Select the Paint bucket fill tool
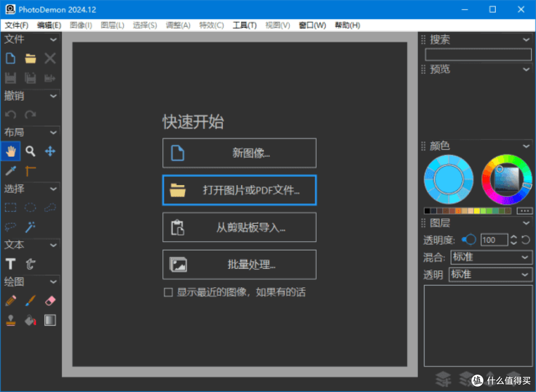This screenshot has height=392, width=536. point(30,320)
